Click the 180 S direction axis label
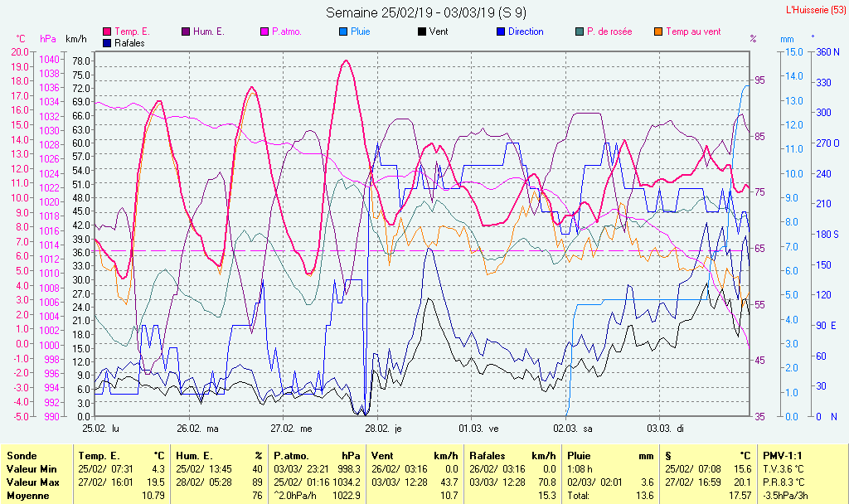 [827, 234]
